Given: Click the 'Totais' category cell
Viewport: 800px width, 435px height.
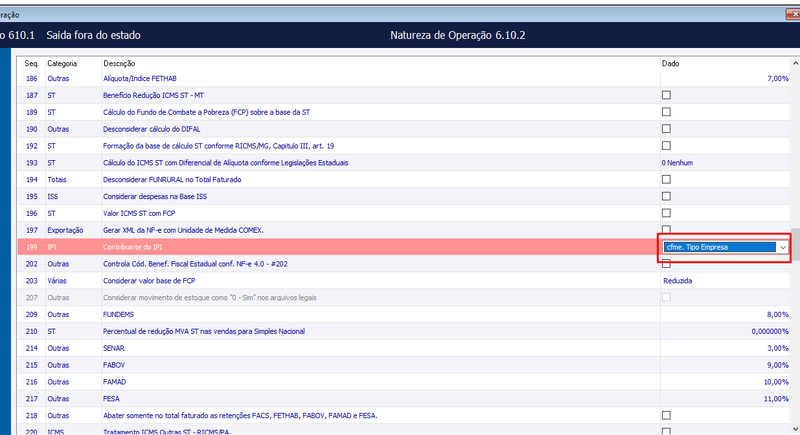Looking at the screenshot, I should tap(57, 180).
